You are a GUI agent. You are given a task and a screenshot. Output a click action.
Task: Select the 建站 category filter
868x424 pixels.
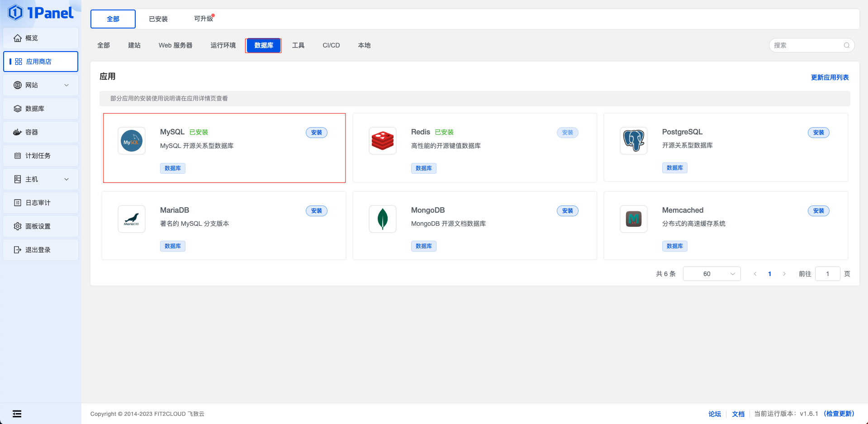coord(134,45)
